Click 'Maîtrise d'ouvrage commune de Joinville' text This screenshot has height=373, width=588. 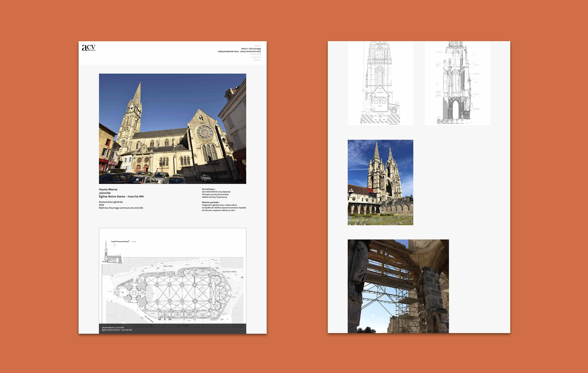121,208
